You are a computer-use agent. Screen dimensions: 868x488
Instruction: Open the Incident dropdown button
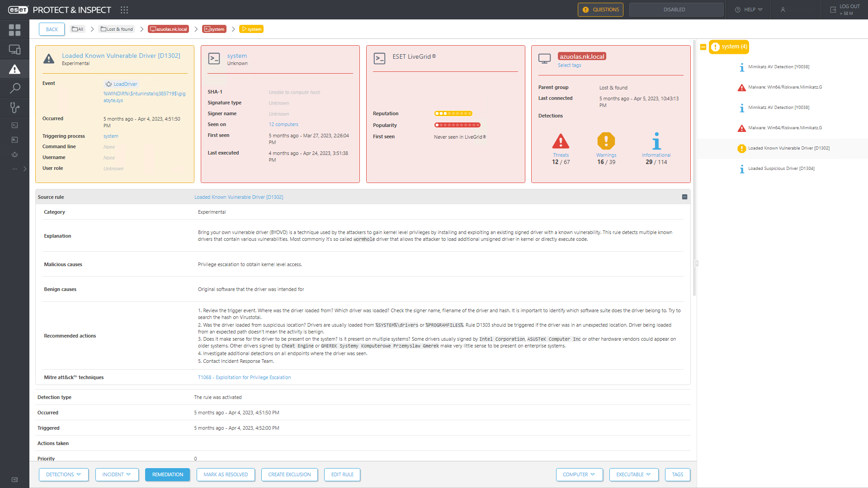[x=117, y=474]
